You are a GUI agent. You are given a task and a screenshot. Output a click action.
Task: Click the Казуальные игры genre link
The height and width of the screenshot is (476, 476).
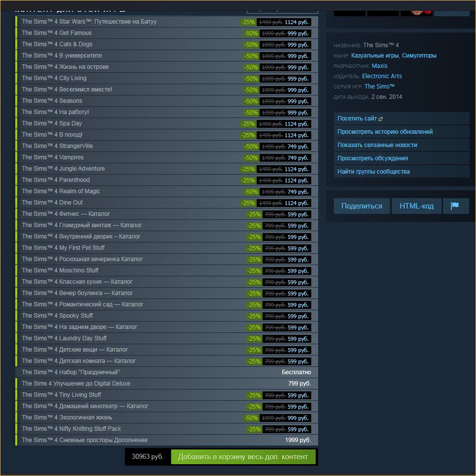click(x=375, y=56)
